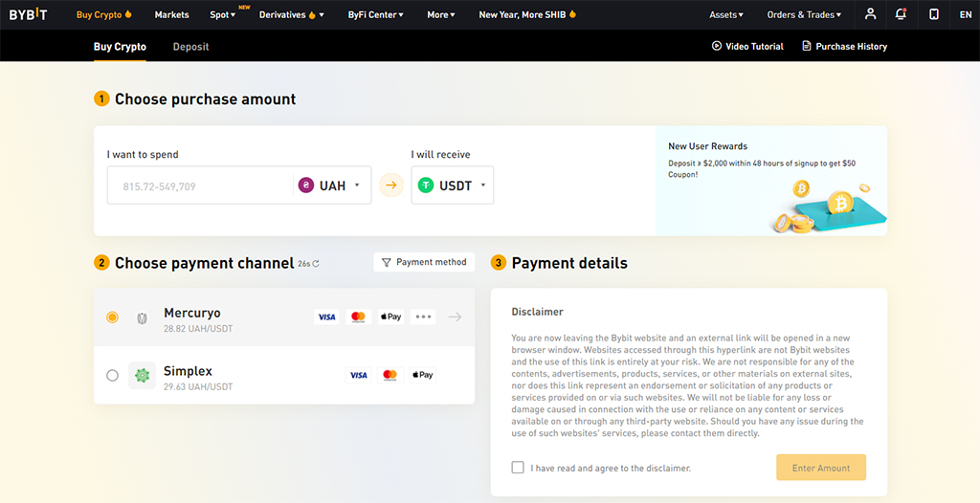Screen dimensions: 980x503
Task: Click the 28.82 UAH/USDT Mercuryo rate
Action: (x=198, y=329)
